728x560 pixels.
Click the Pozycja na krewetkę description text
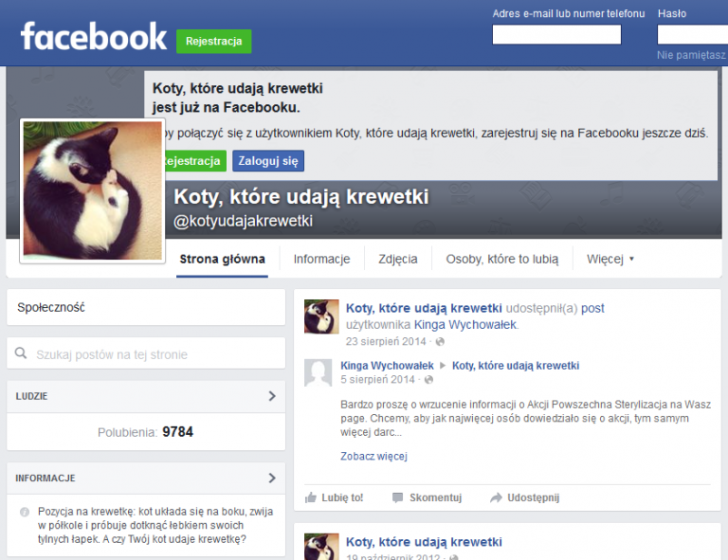(x=155, y=526)
